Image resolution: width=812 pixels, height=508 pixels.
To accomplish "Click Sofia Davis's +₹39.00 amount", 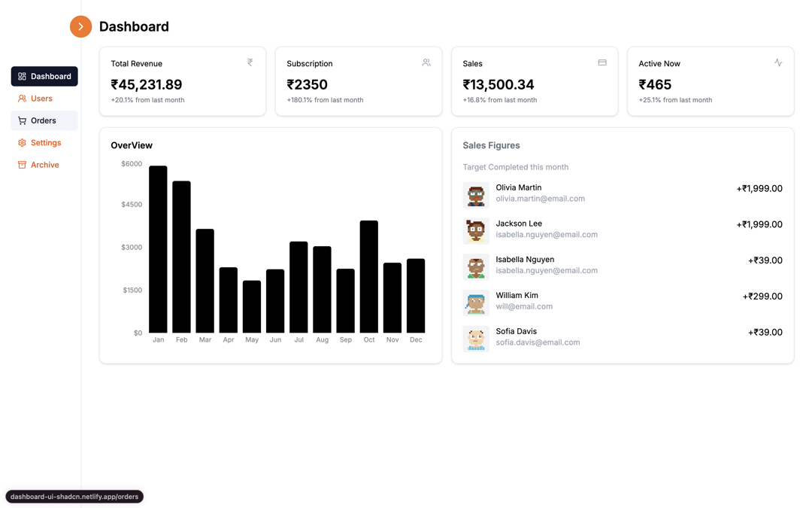I will click(765, 333).
